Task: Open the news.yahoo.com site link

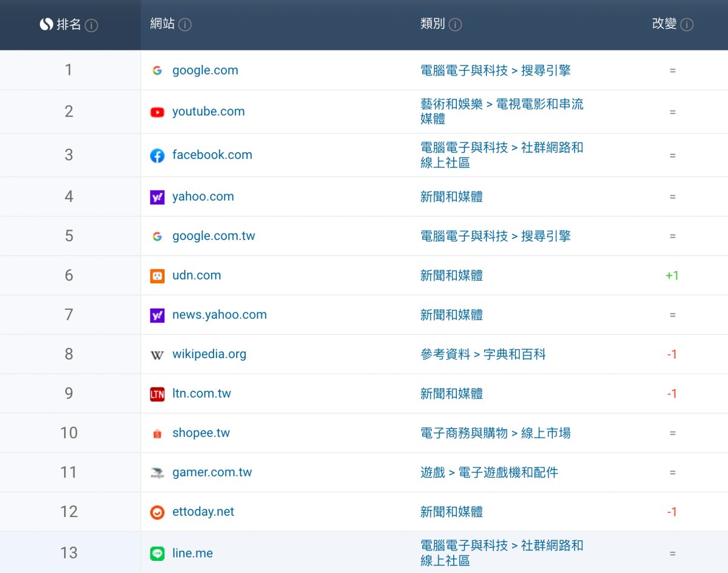Action: (220, 315)
